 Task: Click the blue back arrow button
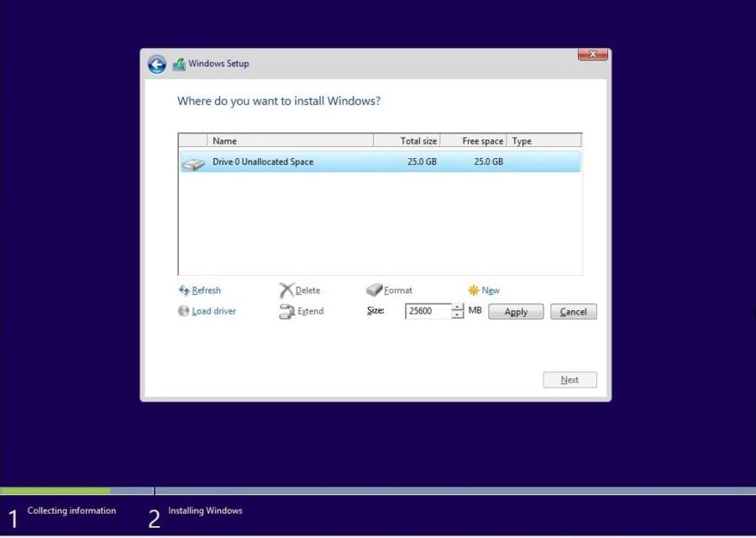click(157, 64)
